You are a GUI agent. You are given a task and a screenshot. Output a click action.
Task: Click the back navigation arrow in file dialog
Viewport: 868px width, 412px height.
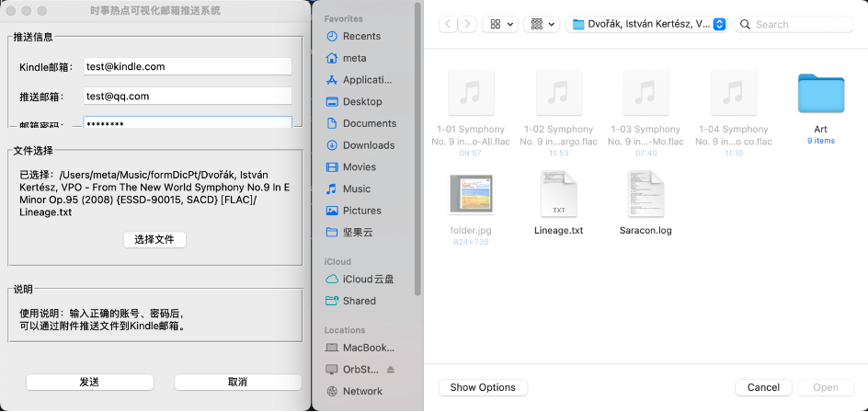[x=448, y=25]
